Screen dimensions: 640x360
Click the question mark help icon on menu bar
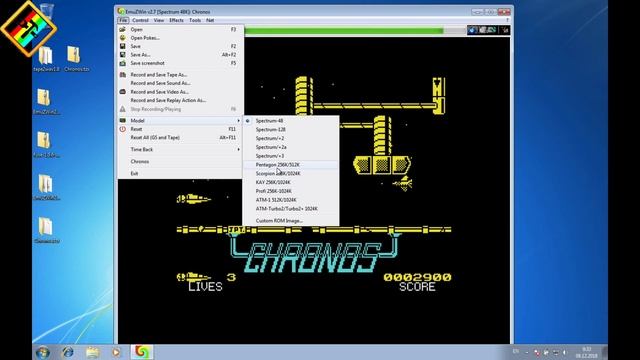tap(507, 20)
